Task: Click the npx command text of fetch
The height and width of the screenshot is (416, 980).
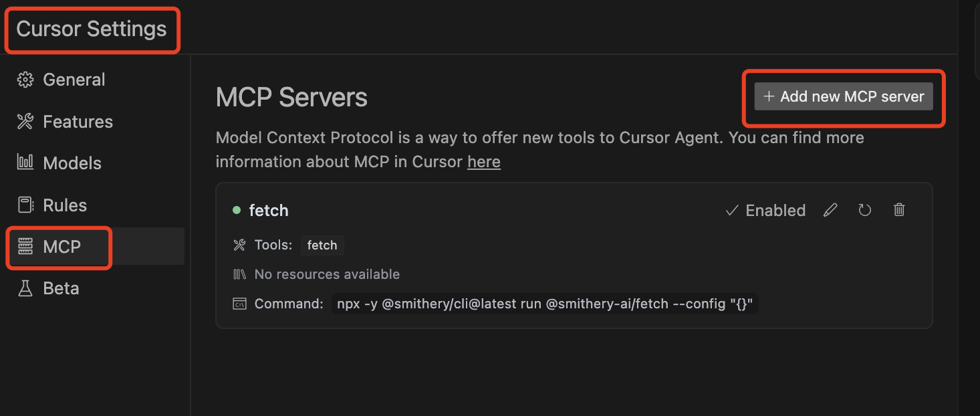Action: (545, 304)
